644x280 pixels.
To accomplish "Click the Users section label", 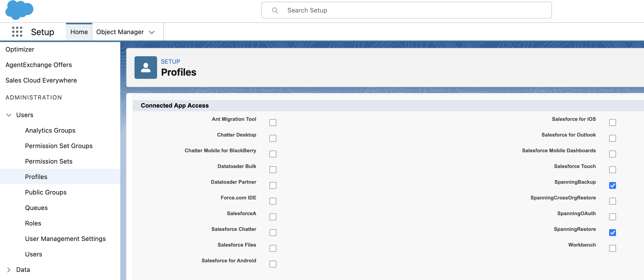I will [25, 115].
